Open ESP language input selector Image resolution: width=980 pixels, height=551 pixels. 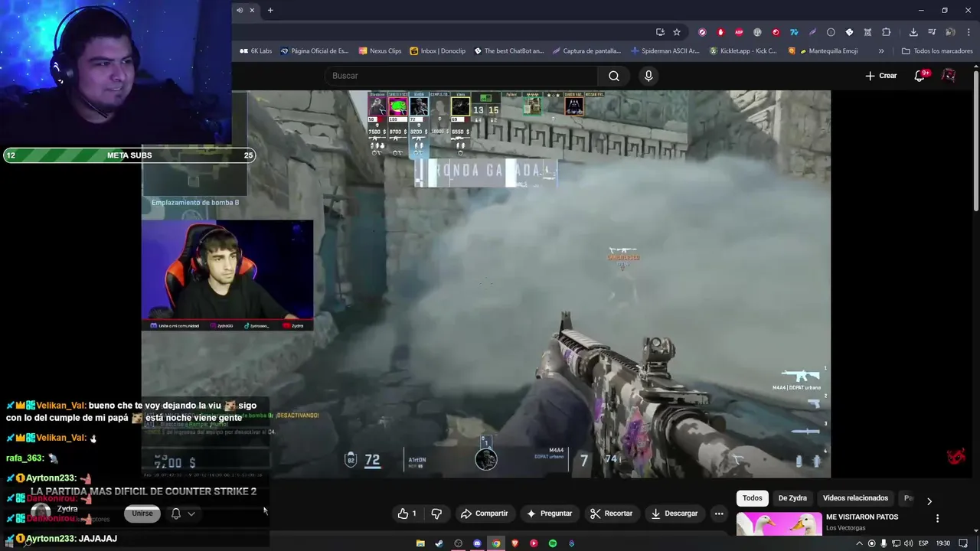click(923, 543)
